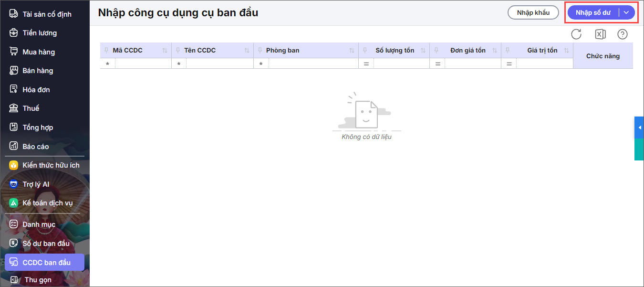The image size is (644, 287).
Task: Click the Mua hàng cart icon
Action: tap(14, 52)
